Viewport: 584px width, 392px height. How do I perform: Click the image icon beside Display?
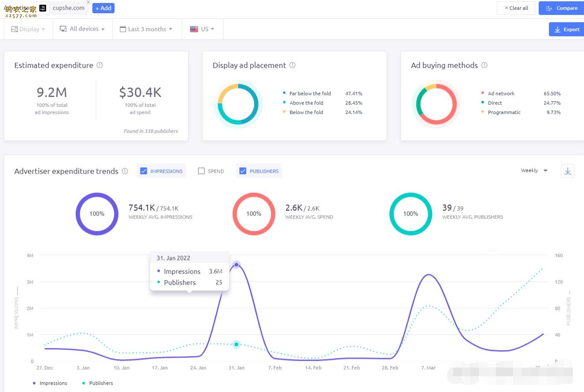(x=15, y=29)
